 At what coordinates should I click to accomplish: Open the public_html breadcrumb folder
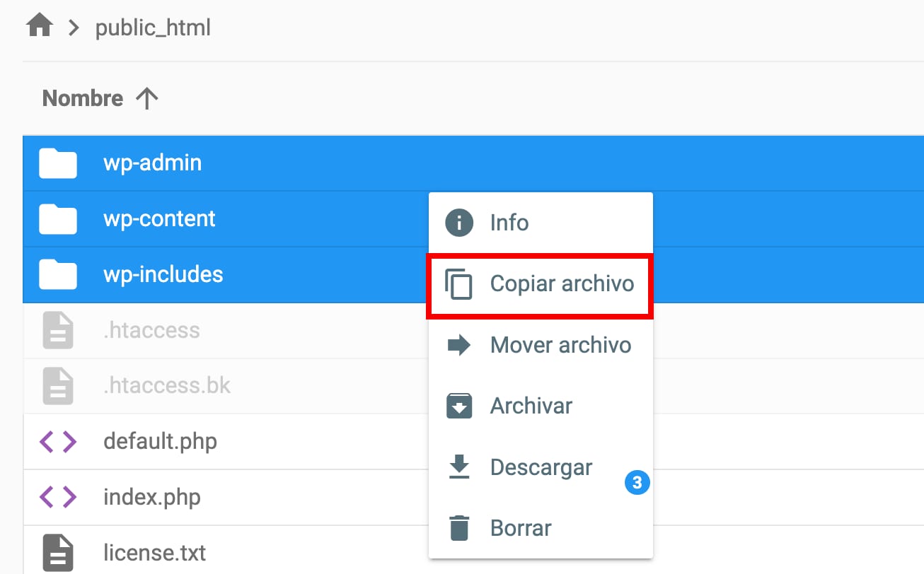pos(153,28)
